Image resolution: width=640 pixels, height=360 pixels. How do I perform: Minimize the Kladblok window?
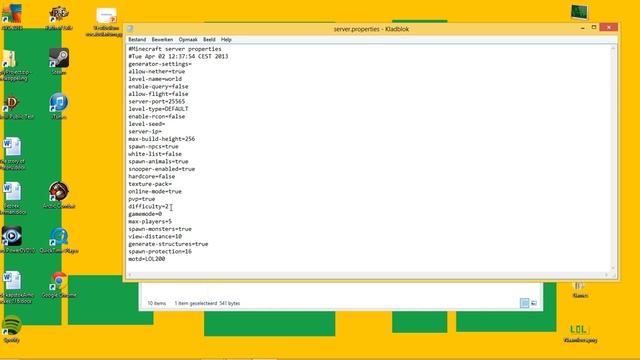(582, 28)
